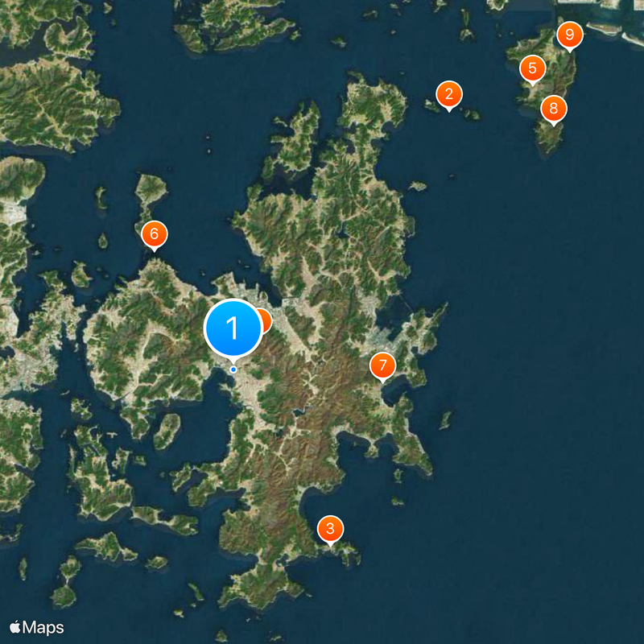
Task: Click the Apple logo beside Maps text
Action: click(14, 627)
